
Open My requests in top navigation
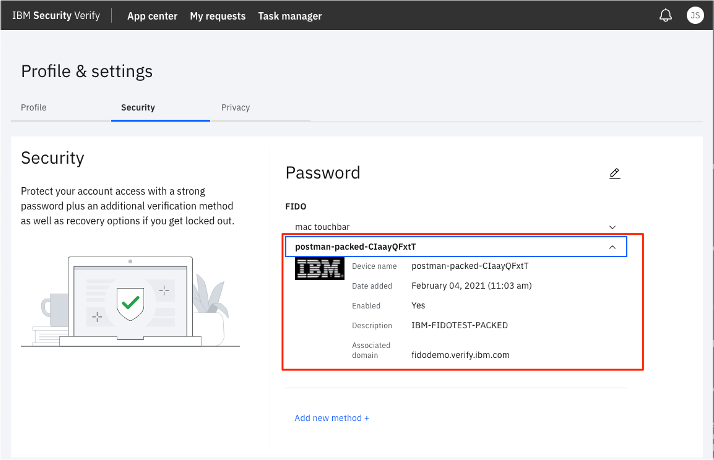tap(218, 16)
